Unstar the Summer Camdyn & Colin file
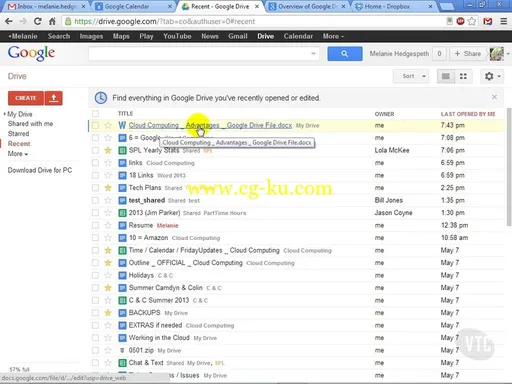This screenshot has height=384, width=512. (x=108, y=288)
